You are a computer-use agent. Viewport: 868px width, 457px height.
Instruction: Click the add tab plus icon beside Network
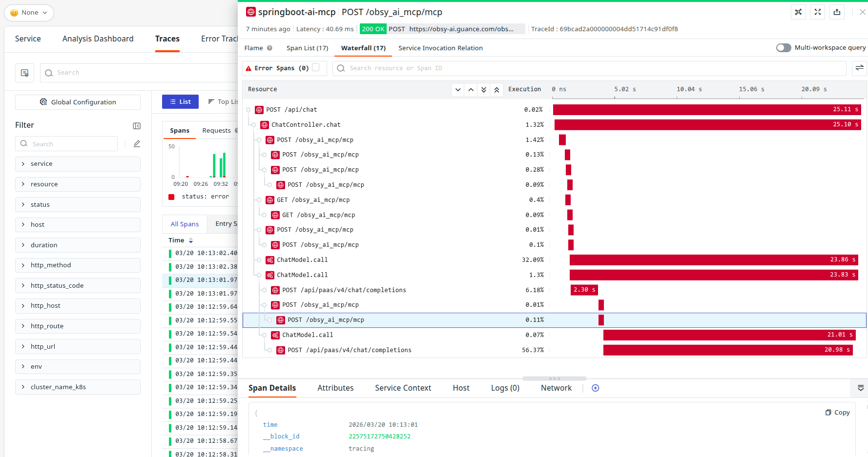[595, 388]
